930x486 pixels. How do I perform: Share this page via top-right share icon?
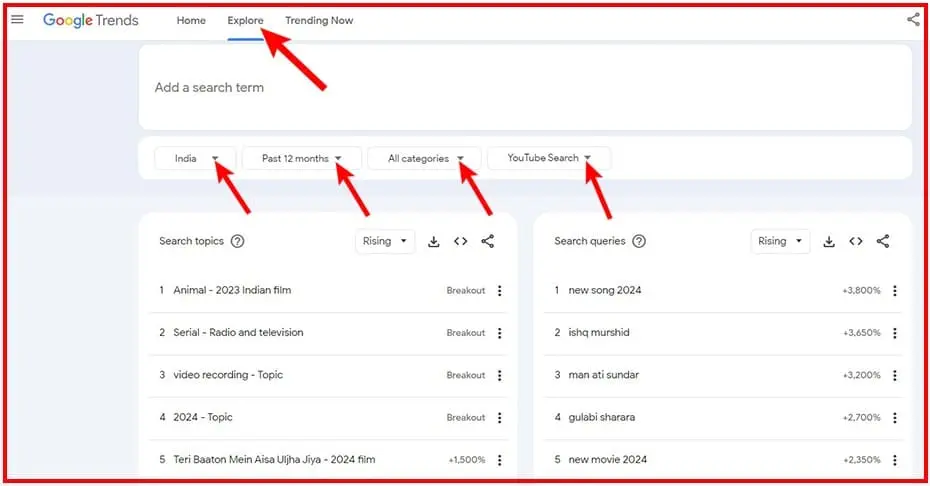click(913, 19)
